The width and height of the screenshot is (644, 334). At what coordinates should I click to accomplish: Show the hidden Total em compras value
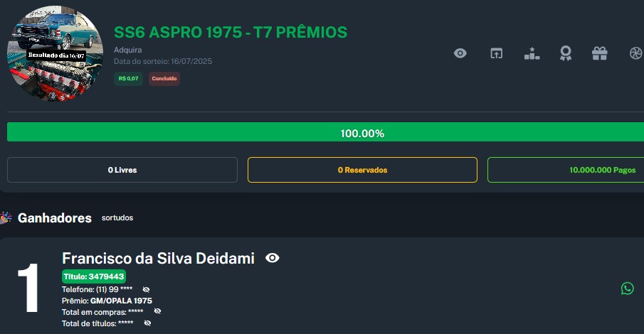[157, 311]
